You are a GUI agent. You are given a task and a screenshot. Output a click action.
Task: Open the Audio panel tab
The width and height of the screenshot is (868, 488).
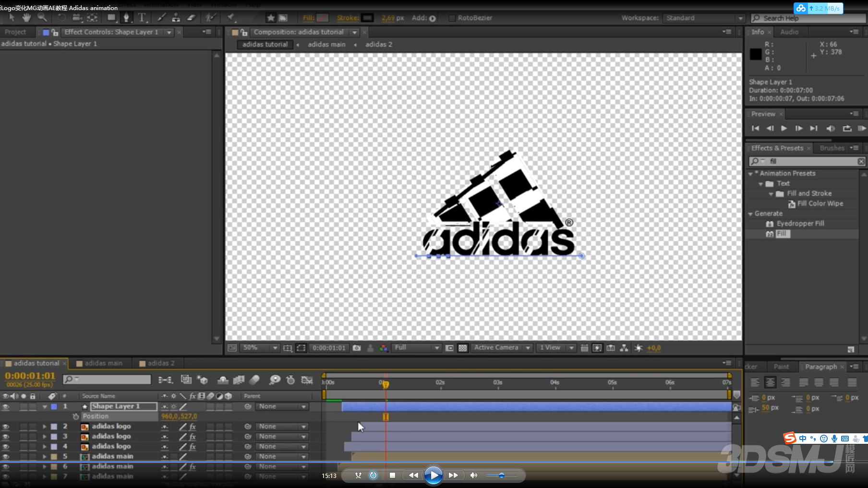tap(789, 32)
